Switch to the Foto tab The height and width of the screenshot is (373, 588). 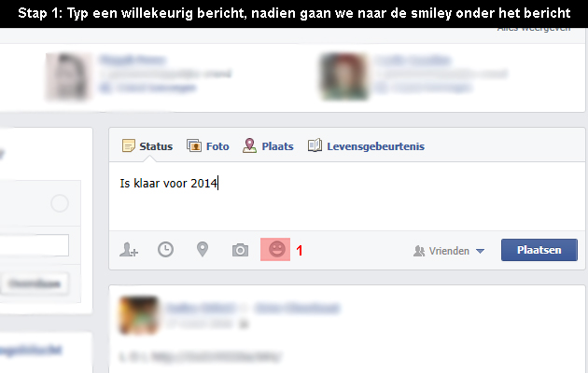(208, 146)
